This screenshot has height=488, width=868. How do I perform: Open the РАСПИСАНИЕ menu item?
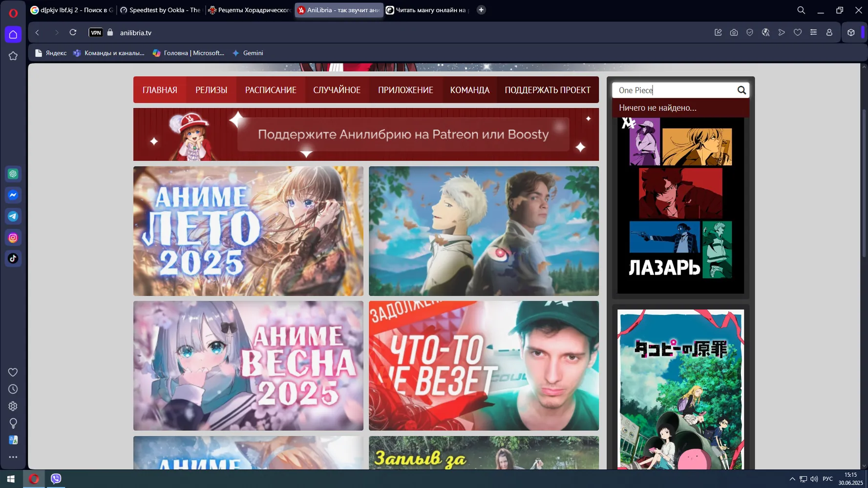coord(271,90)
